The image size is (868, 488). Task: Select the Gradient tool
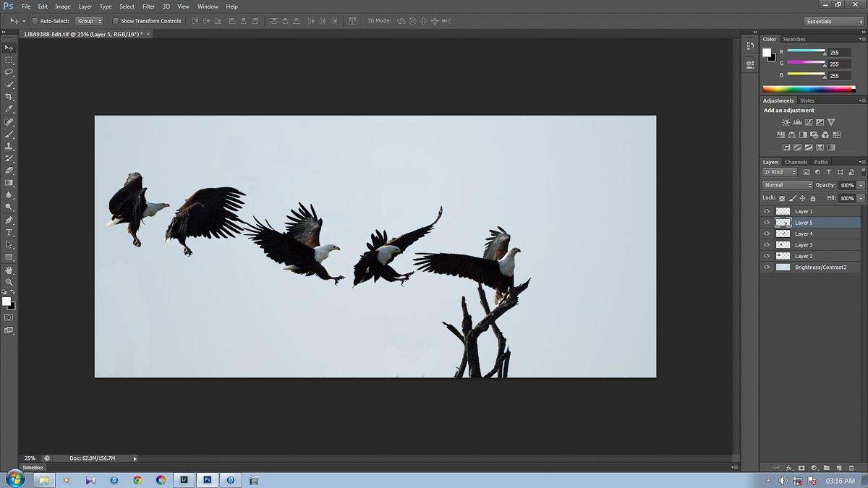click(x=9, y=184)
